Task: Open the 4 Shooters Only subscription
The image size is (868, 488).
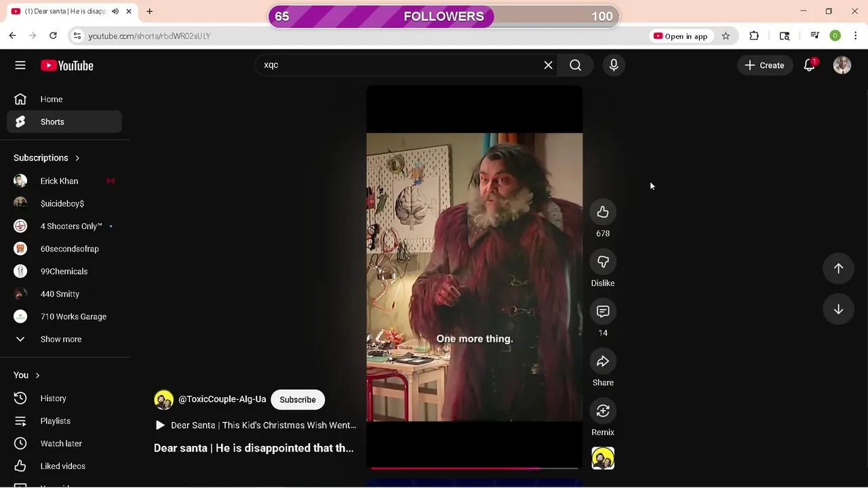Action: [x=64, y=226]
